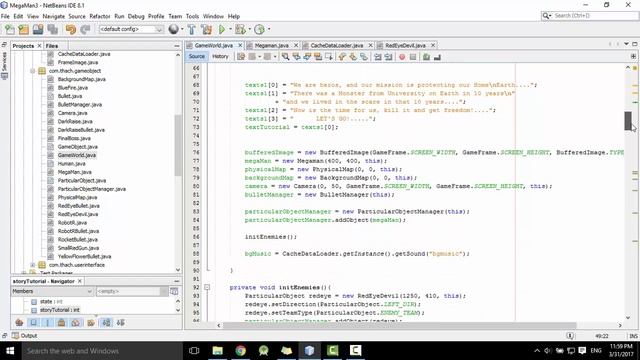The width and height of the screenshot is (640, 360).
Task: Click the IDE Search box
Action: click(x=589, y=16)
